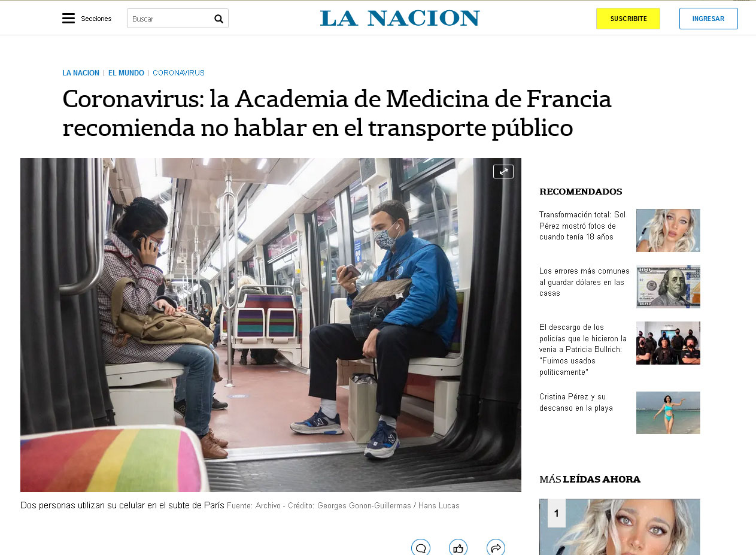
Task: Click the yellow SUSCRIBITE button
Action: click(x=628, y=19)
